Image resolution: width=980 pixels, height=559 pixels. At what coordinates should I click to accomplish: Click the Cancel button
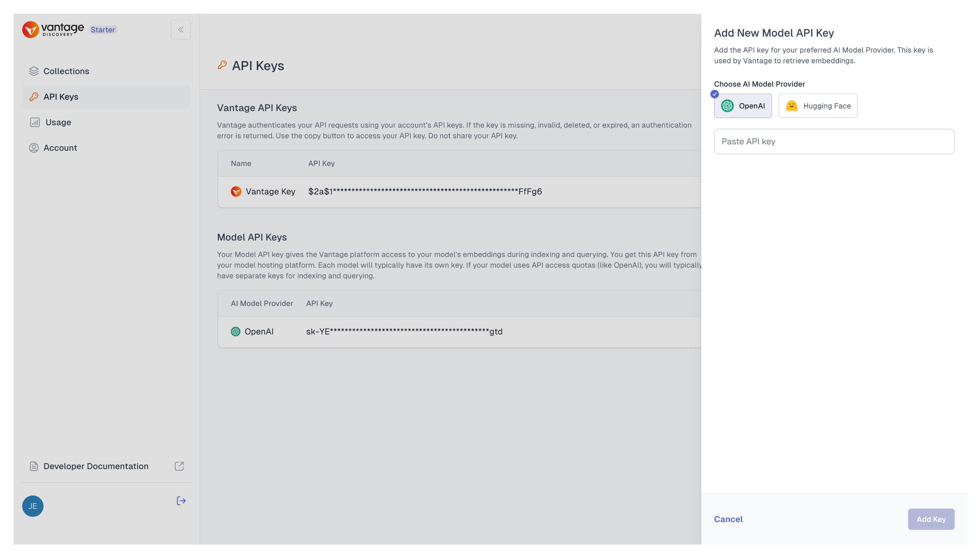(x=728, y=519)
